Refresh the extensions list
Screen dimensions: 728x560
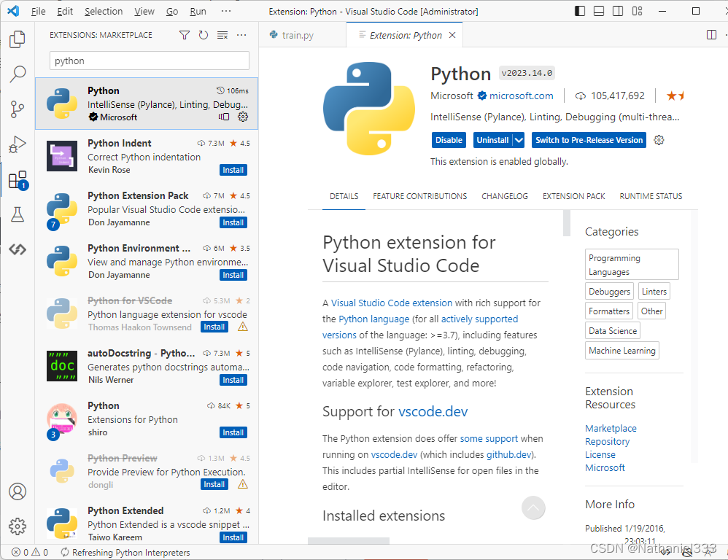click(204, 35)
